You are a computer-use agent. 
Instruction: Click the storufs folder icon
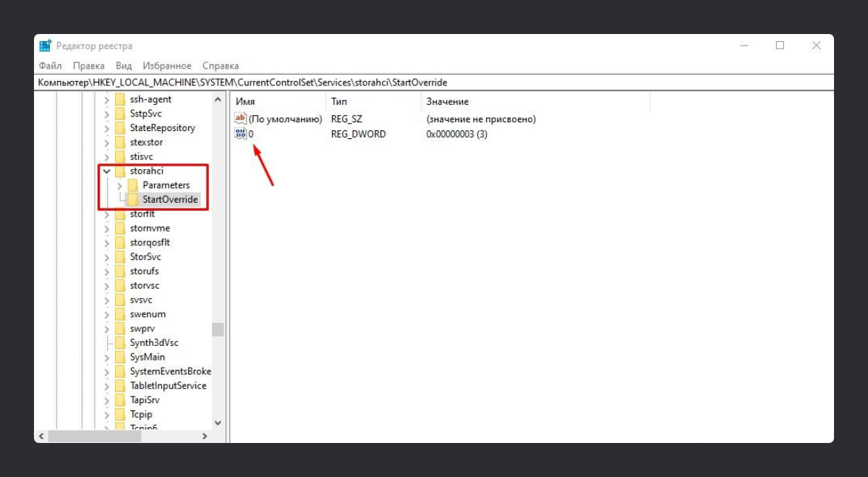[120, 271]
